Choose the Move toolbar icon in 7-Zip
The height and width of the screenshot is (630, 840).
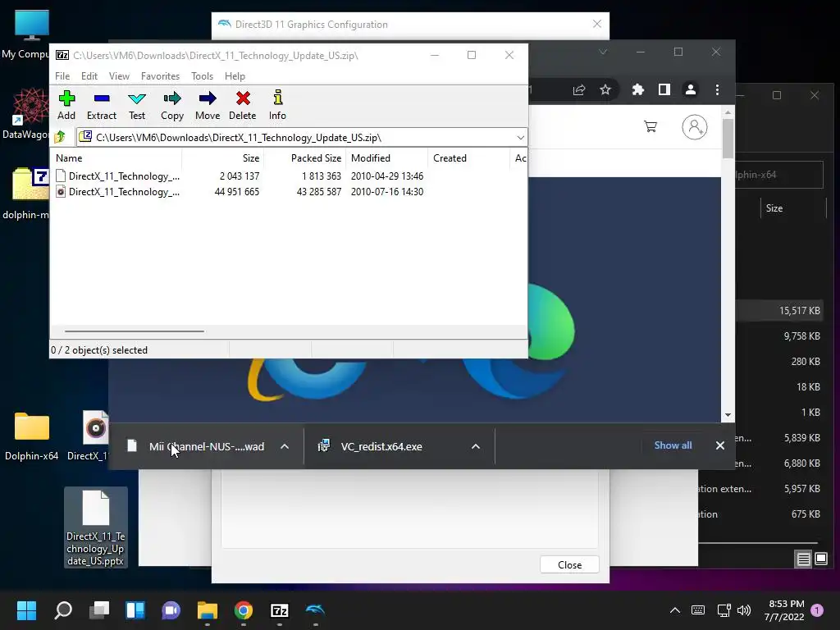tap(208, 105)
